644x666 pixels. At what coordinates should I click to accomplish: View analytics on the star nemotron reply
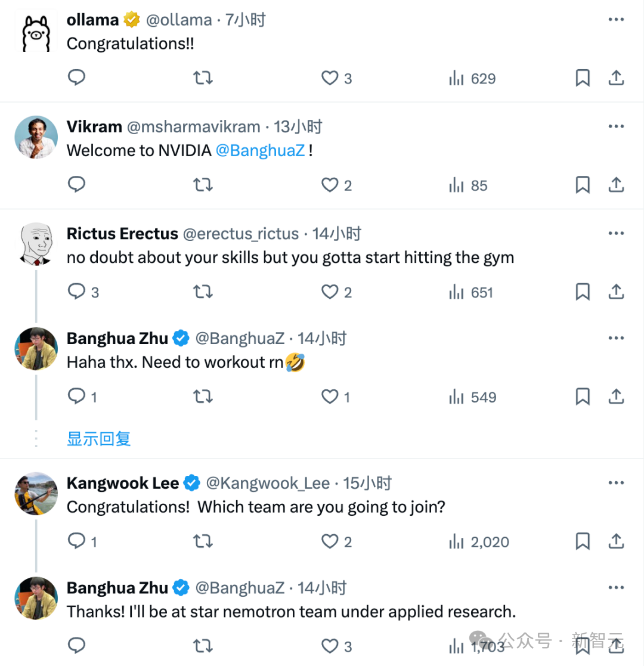click(x=456, y=646)
